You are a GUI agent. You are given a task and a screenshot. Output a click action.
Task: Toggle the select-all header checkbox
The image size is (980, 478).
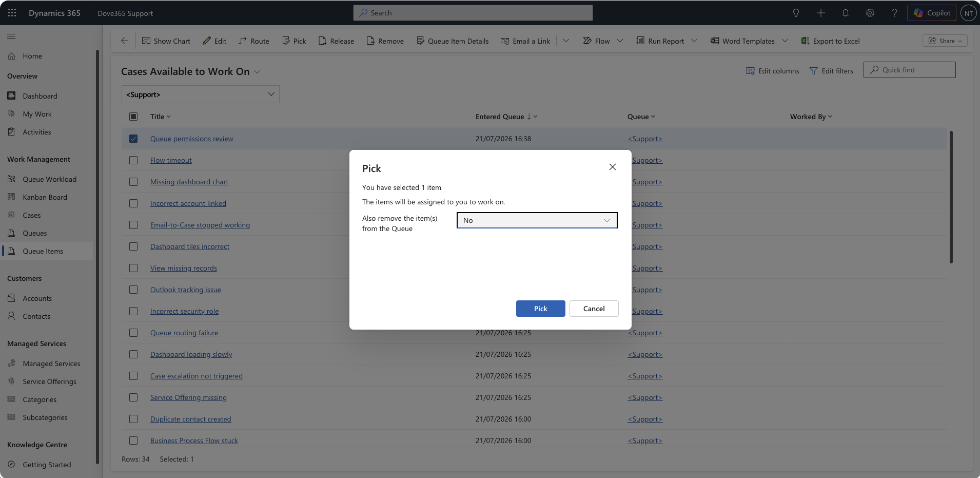(133, 117)
